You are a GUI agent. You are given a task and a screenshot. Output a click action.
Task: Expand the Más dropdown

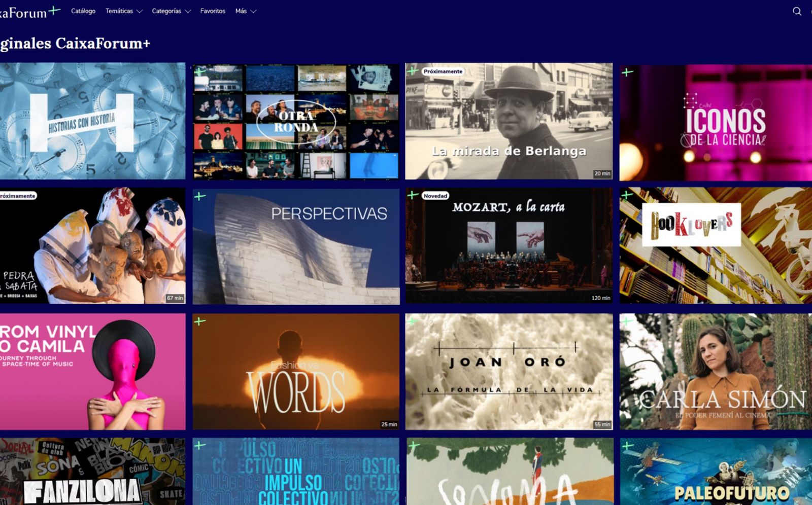(246, 11)
